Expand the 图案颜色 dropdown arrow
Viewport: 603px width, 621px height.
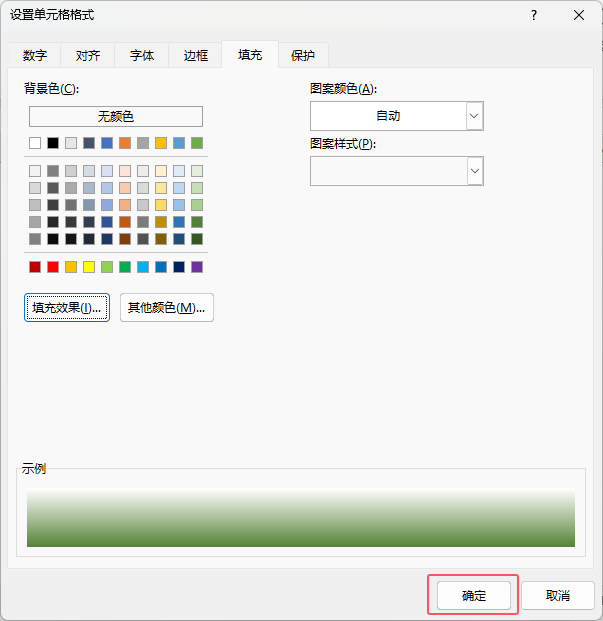(x=474, y=116)
